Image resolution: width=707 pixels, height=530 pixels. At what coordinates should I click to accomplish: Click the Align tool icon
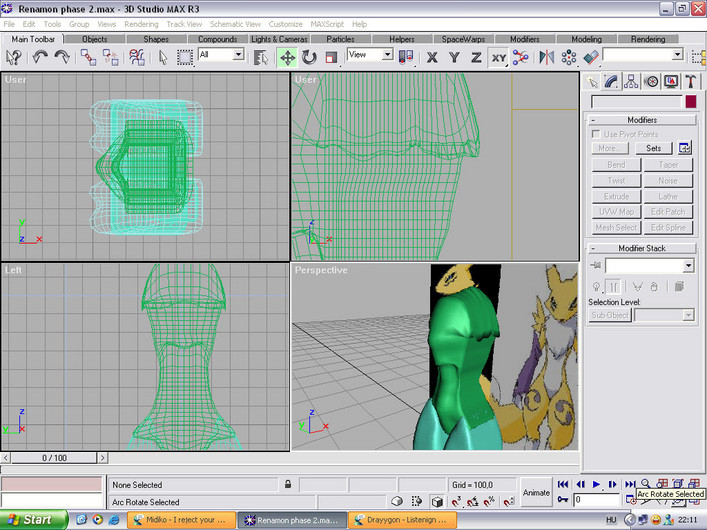tap(591, 57)
